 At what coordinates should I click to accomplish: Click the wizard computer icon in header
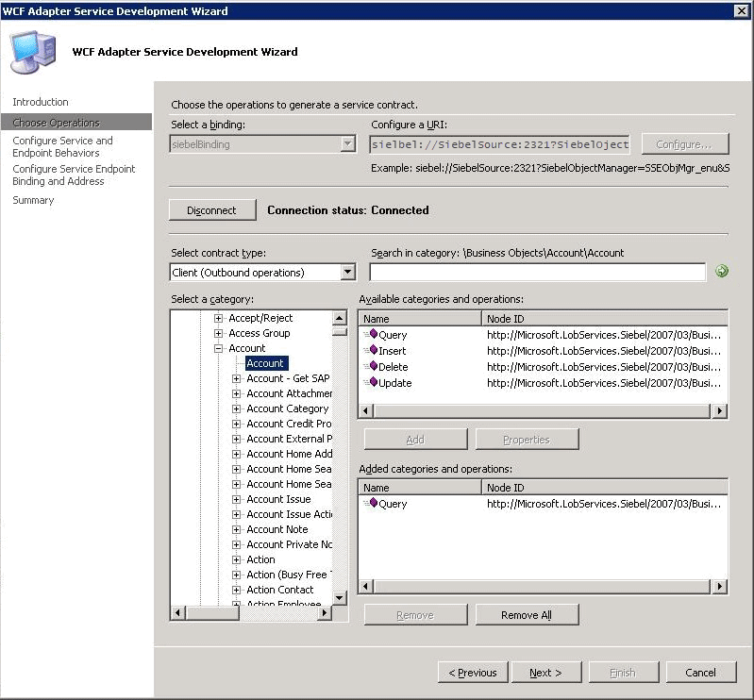33,52
